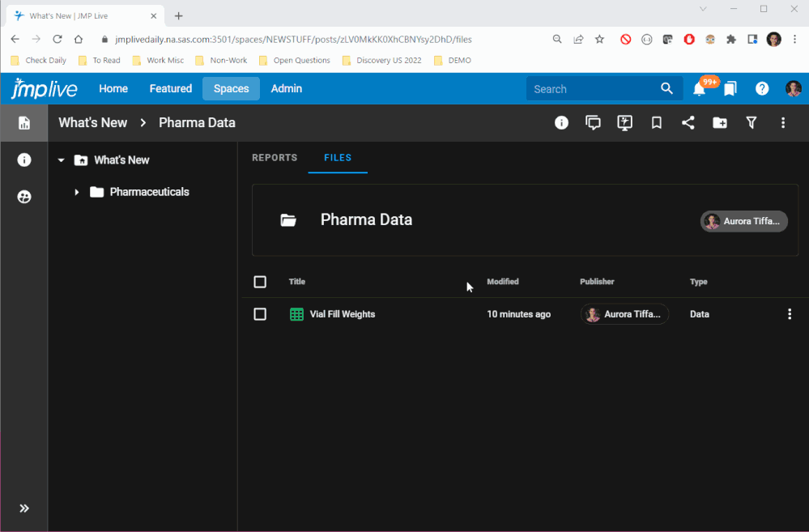
Task: Select the Vial Fill Weights row checkbox
Action: [x=260, y=314]
